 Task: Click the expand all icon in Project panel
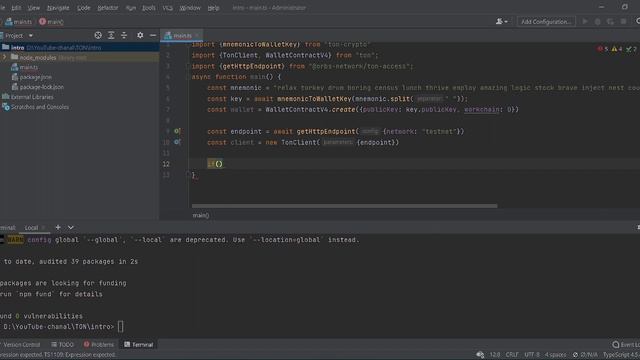point(111,36)
